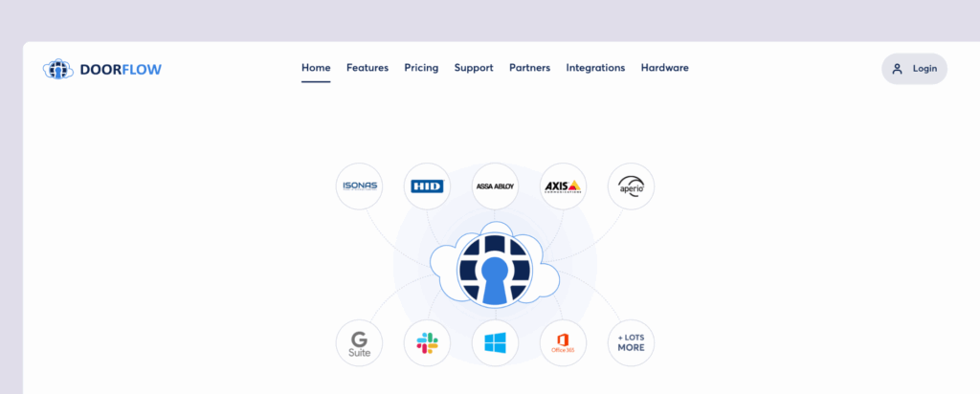Click the "+ Lots More" circle
Screen dimensions: 980x394
coord(631,342)
